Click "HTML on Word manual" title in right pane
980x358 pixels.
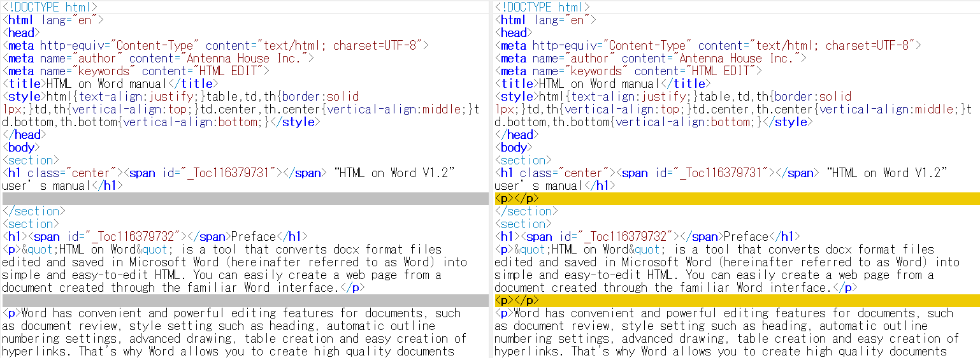pyautogui.click(x=599, y=83)
